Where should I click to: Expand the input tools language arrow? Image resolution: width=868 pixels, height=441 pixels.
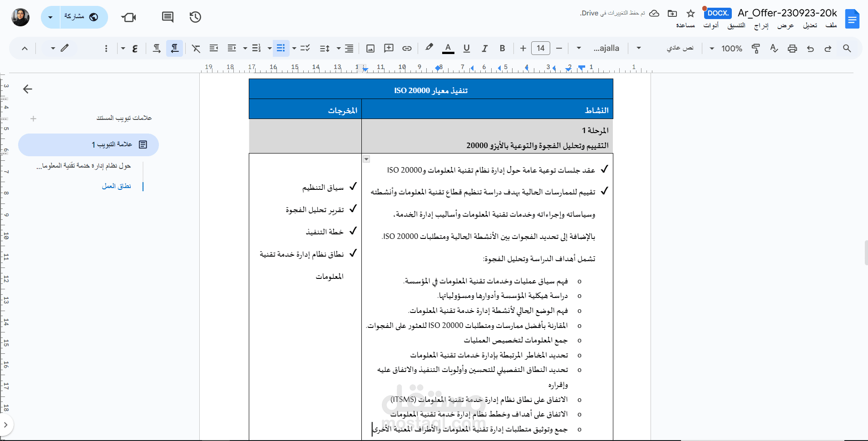[123, 48]
